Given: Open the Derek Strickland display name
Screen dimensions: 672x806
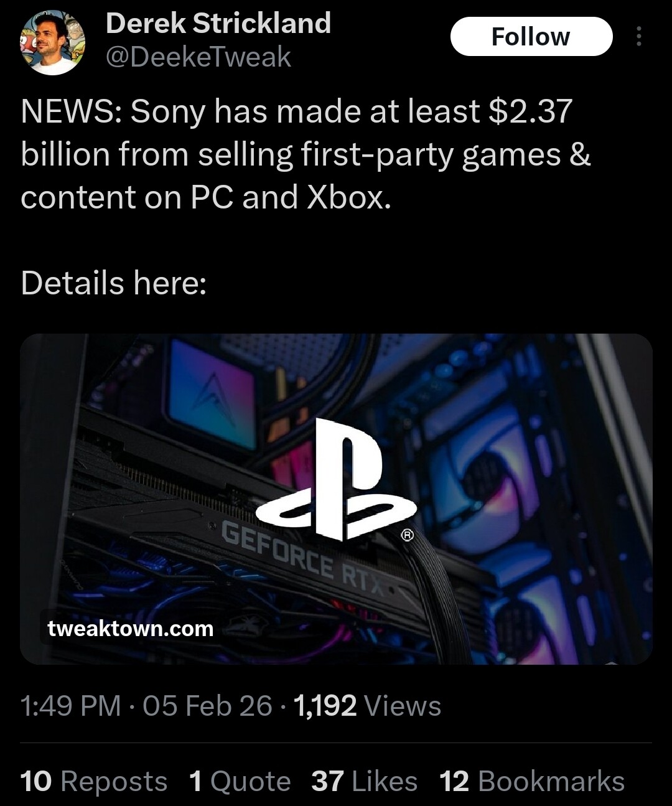Looking at the screenshot, I should [x=218, y=24].
